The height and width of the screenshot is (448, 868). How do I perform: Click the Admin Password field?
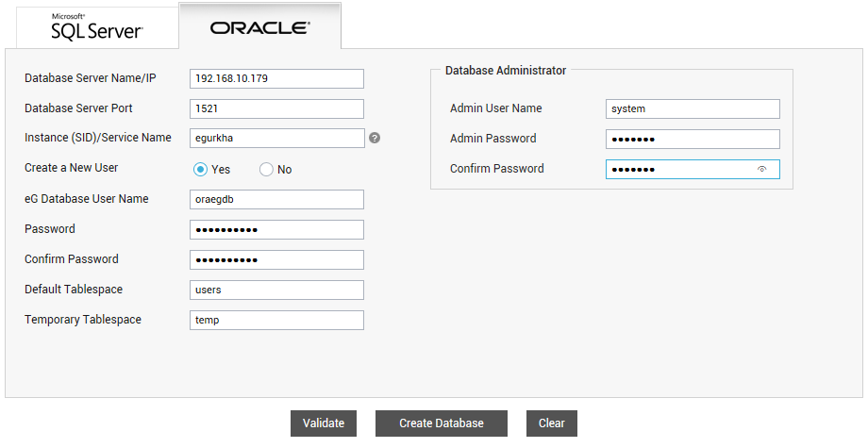click(x=693, y=139)
